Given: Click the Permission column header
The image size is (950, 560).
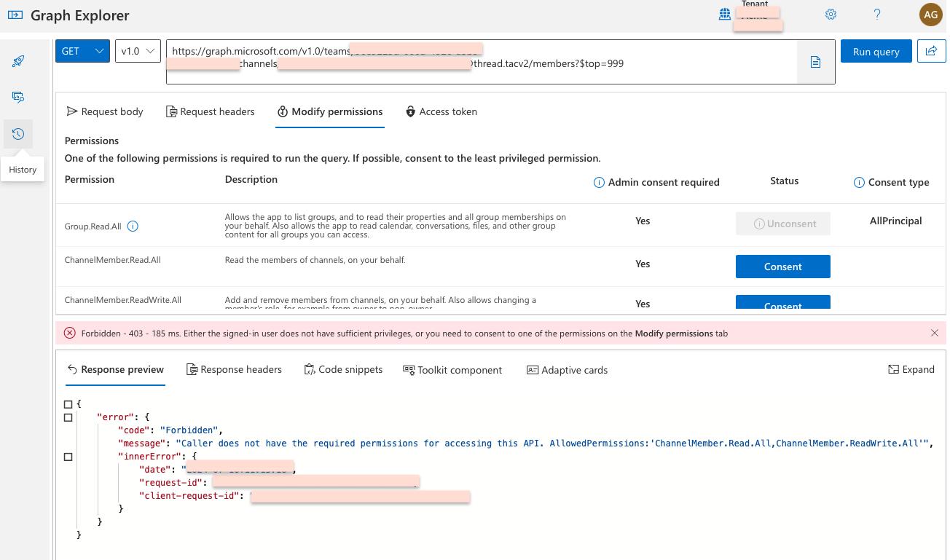Looking at the screenshot, I should 90,179.
